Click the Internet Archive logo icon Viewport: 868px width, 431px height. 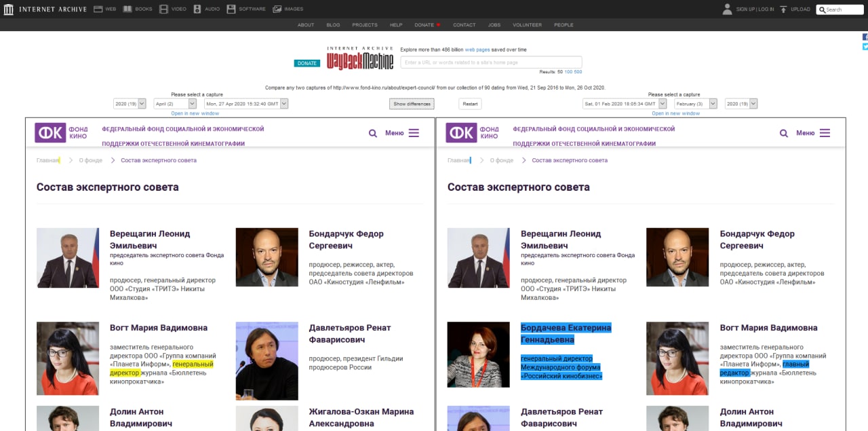8,9
